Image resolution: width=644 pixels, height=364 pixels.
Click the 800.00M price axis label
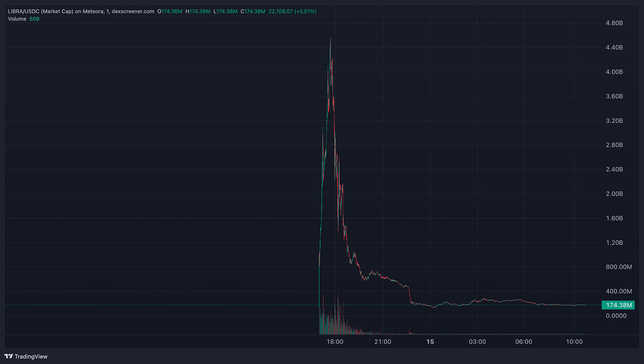coord(618,267)
